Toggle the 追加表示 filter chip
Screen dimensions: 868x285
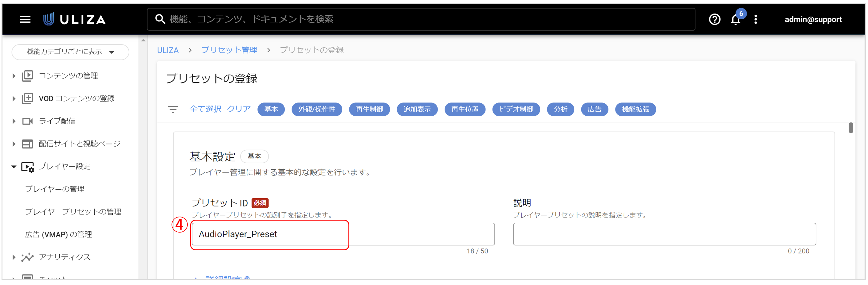pos(417,109)
